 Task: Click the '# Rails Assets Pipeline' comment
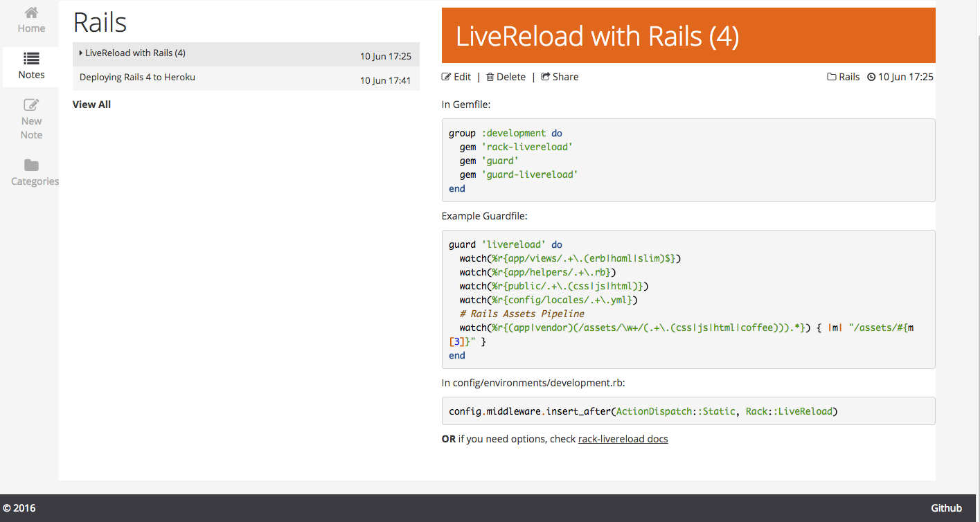coord(522,314)
